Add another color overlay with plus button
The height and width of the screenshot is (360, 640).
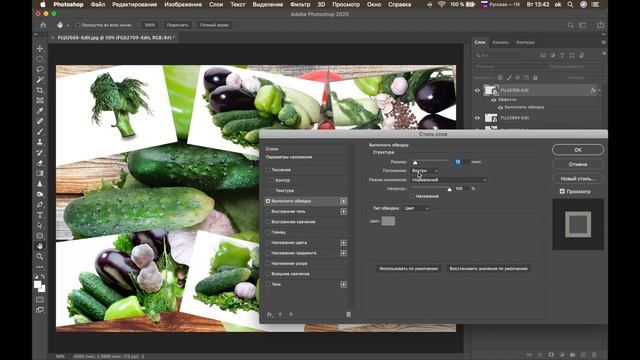[344, 243]
